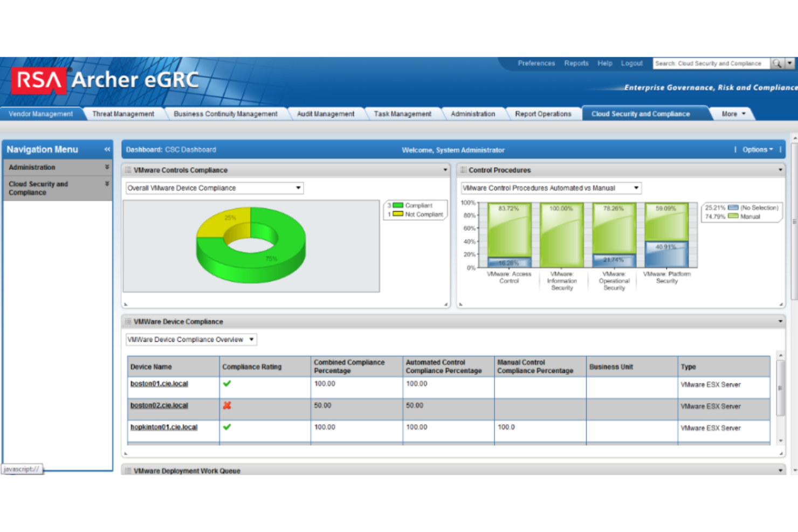798x532 pixels.
Task: Click resize grip icon of Control Procedures panel
Action: pyautogui.click(x=781, y=304)
